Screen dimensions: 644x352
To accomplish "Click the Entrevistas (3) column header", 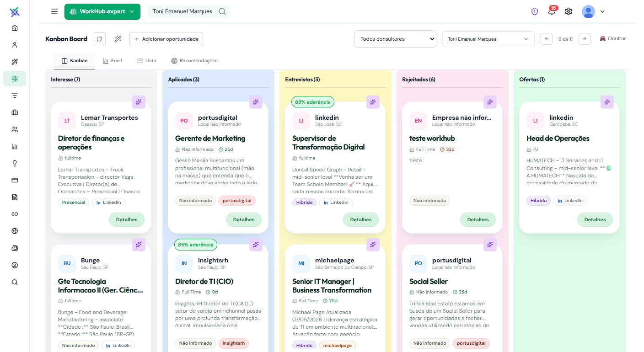I will [x=302, y=80].
